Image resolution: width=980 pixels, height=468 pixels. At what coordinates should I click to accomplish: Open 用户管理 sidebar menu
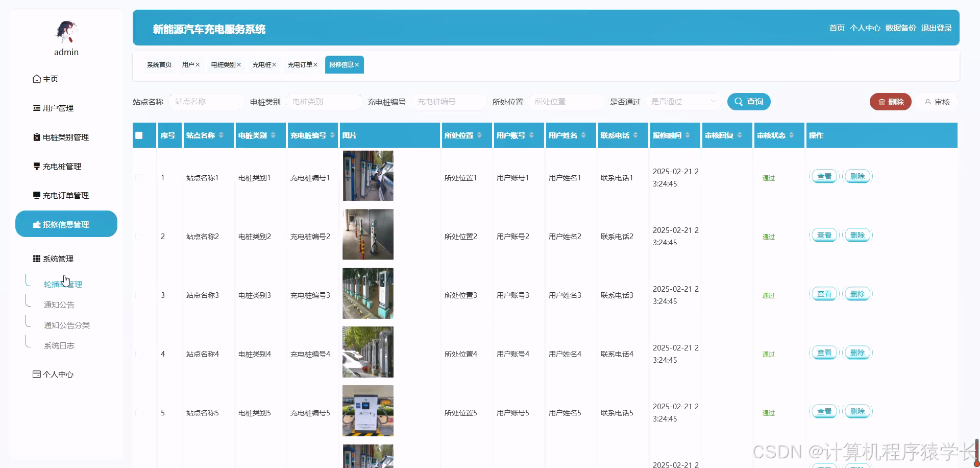coord(53,108)
